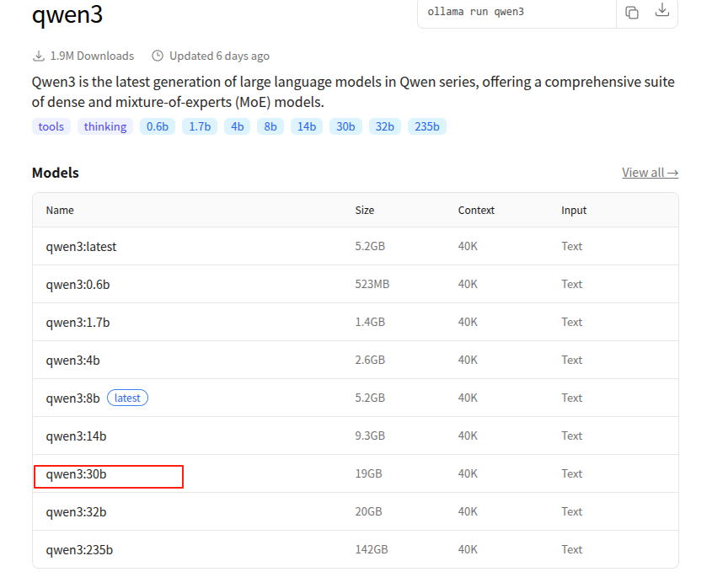Select the 14b size tag
The height and width of the screenshot is (588, 712).
(307, 126)
